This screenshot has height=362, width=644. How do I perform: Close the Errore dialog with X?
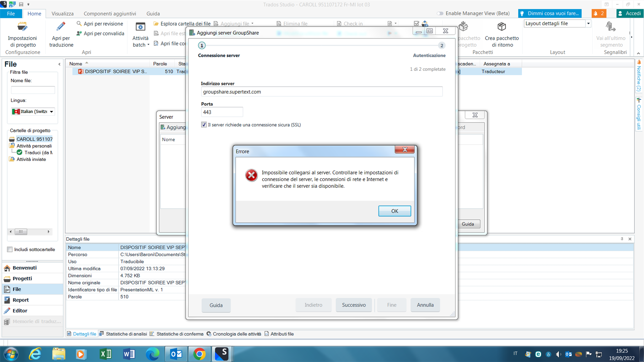(405, 150)
